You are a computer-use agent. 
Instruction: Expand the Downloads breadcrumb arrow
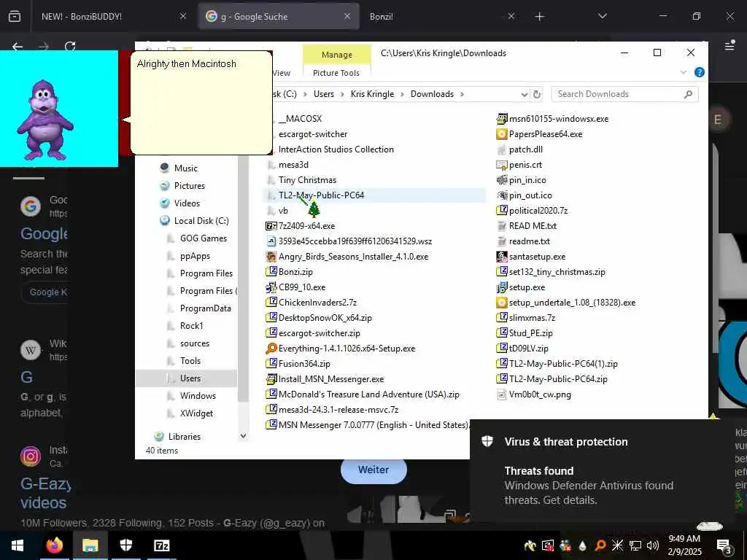pos(462,94)
